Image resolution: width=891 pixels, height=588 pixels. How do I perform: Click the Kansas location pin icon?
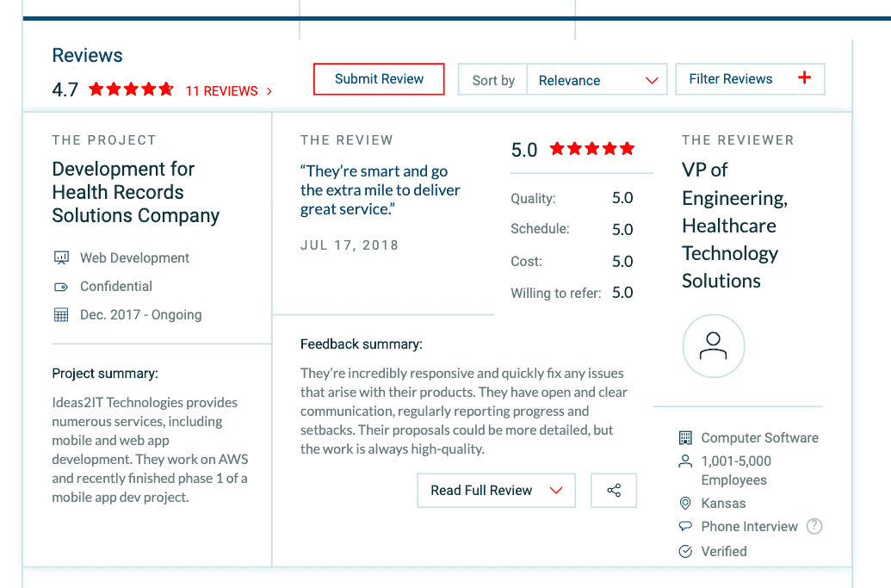tap(685, 504)
